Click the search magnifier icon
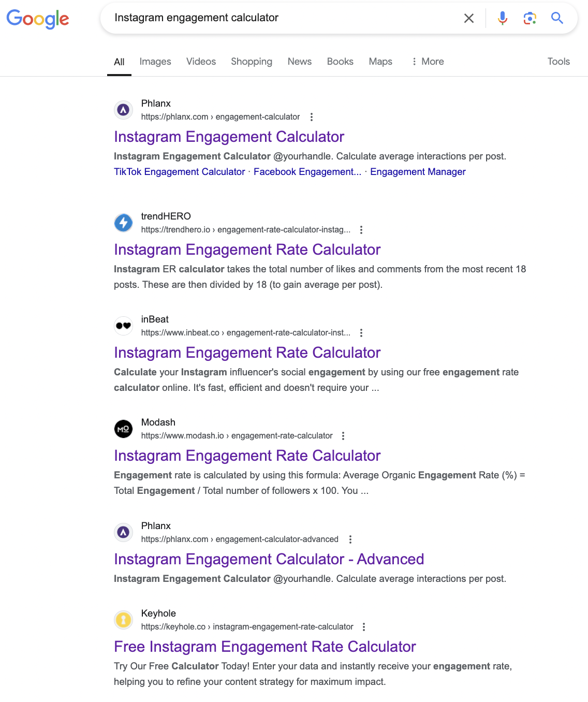 point(557,18)
